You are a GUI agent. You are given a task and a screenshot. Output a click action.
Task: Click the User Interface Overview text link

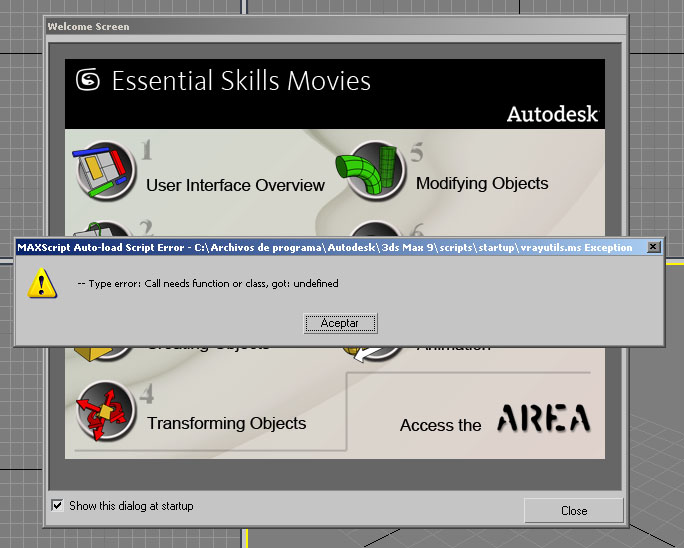pos(235,185)
